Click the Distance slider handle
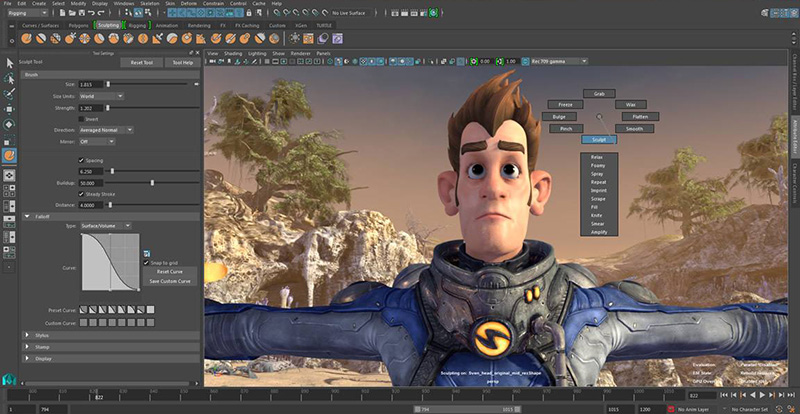 pyautogui.click(x=110, y=205)
